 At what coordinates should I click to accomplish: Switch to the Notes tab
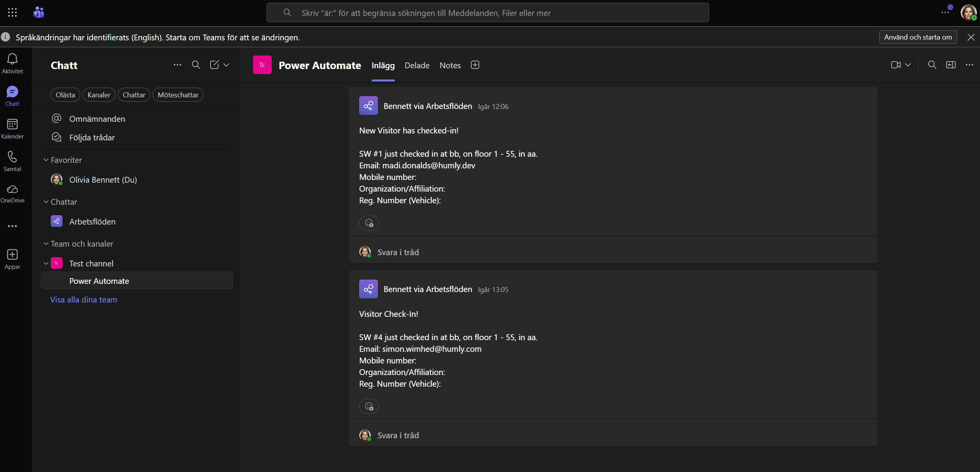pyautogui.click(x=450, y=66)
